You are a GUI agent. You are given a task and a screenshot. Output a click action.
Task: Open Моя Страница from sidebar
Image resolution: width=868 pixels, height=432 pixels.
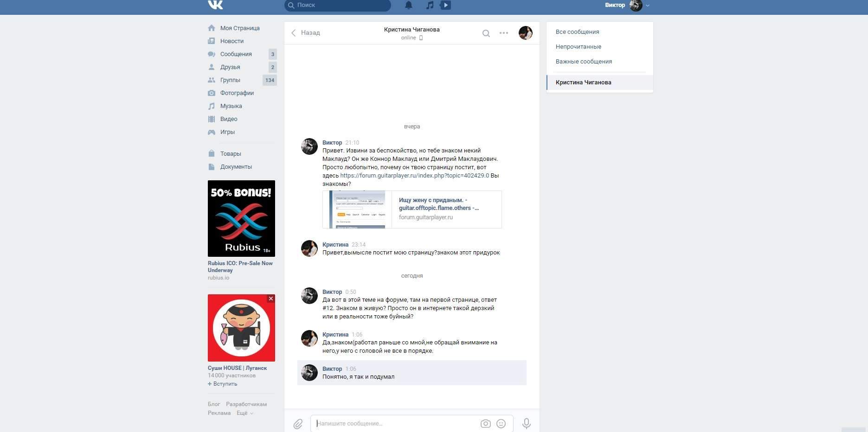click(240, 28)
